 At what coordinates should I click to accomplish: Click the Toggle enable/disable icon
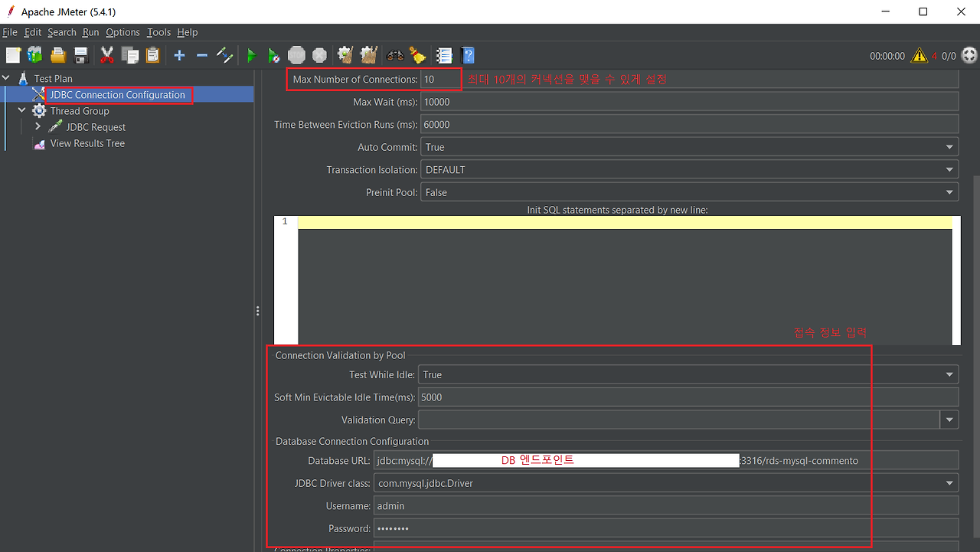tap(224, 55)
